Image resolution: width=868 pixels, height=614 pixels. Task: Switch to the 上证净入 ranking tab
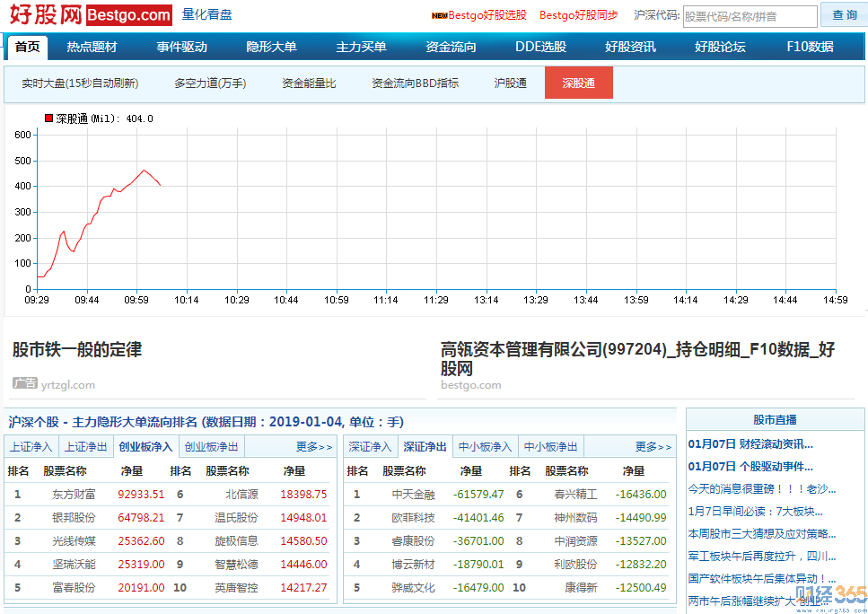pyautogui.click(x=31, y=446)
